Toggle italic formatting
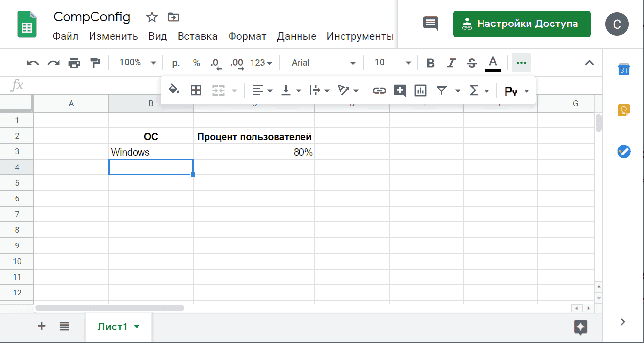The height and width of the screenshot is (343, 644). point(451,62)
